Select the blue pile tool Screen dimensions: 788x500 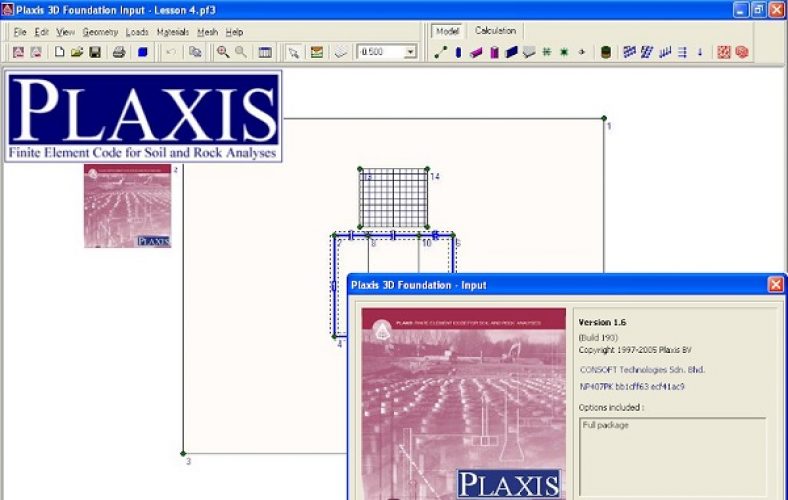(458, 52)
